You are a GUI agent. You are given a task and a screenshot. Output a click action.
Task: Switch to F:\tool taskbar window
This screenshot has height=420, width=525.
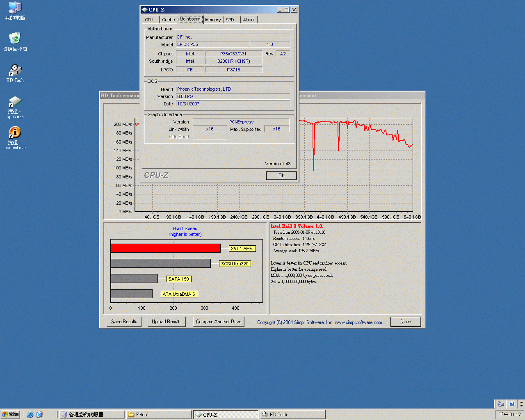tap(158, 415)
